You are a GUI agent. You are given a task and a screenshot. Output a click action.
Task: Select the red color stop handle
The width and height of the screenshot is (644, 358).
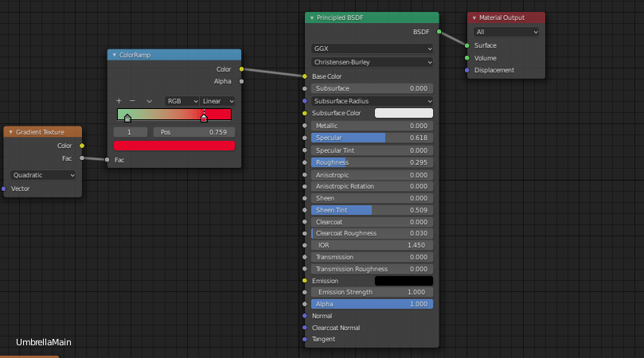coord(204,119)
